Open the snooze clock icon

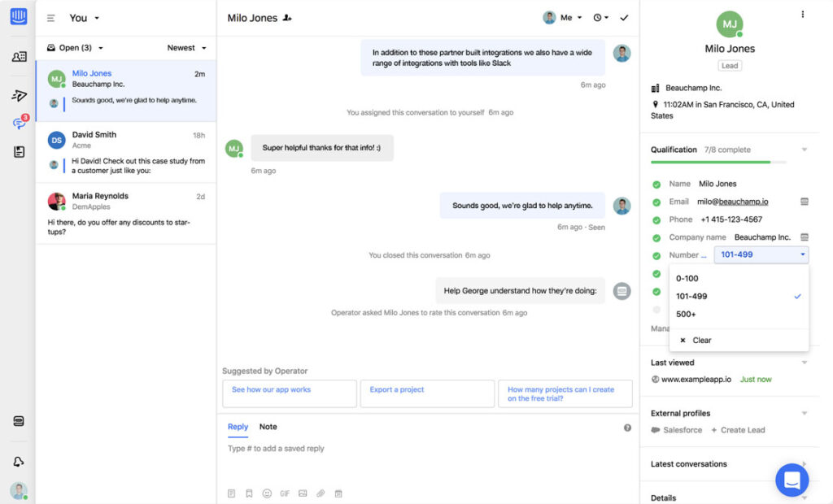pyautogui.click(x=600, y=17)
